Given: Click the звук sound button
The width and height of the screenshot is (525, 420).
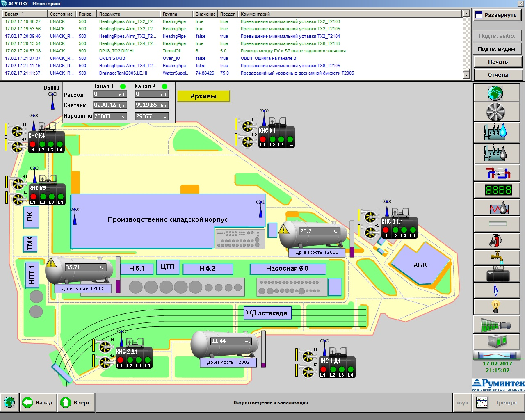Looking at the screenshot, I should [x=462, y=402].
